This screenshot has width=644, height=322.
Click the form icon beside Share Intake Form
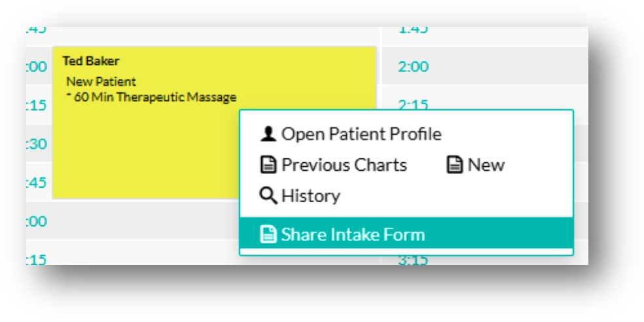[x=268, y=235]
